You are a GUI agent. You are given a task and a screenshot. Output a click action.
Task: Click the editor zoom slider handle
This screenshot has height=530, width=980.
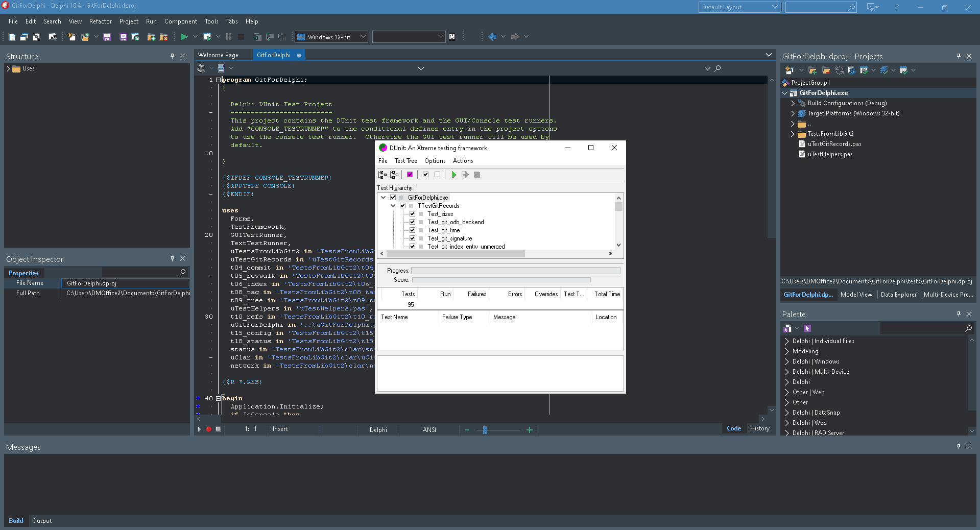point(485,430)
